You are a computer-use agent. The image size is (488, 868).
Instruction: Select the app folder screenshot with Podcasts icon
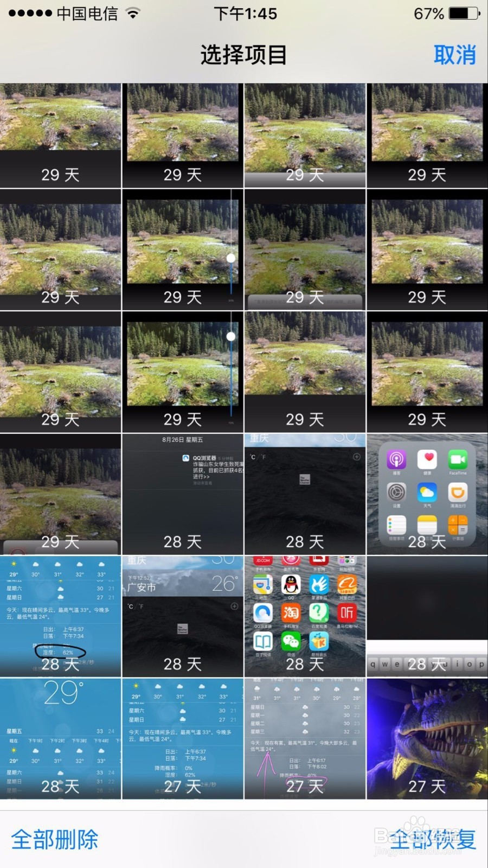427,494
